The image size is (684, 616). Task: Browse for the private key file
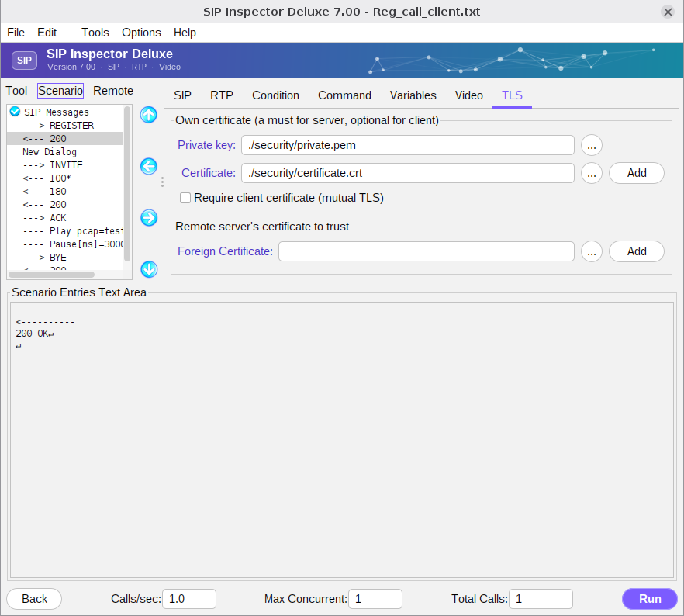[592, 145]
